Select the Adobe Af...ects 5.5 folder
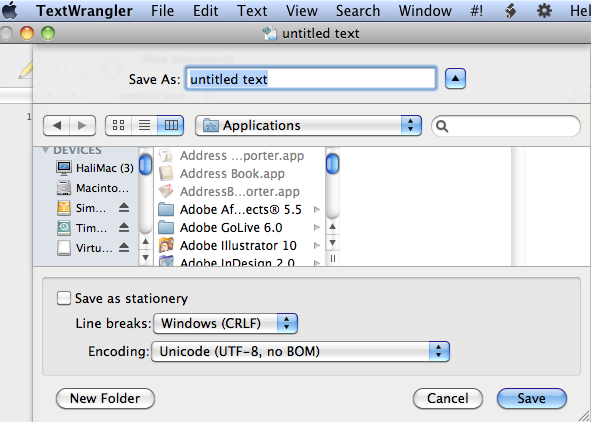 tap(230, 209)
